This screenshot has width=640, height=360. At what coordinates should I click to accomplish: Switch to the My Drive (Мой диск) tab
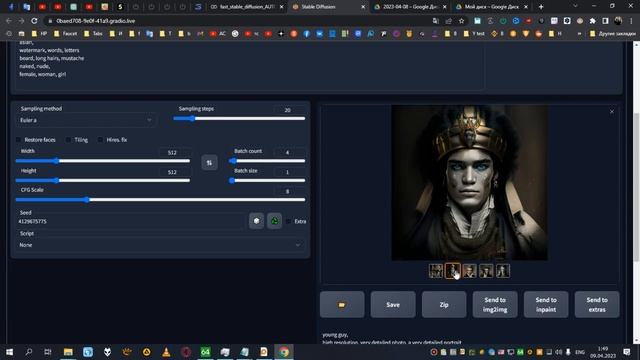[x=492, y=7]
